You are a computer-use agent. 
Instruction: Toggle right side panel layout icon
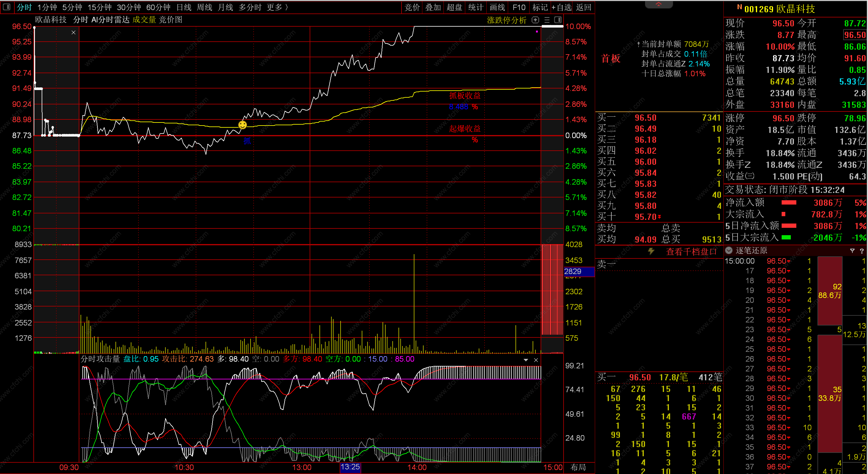click(558, 20)
